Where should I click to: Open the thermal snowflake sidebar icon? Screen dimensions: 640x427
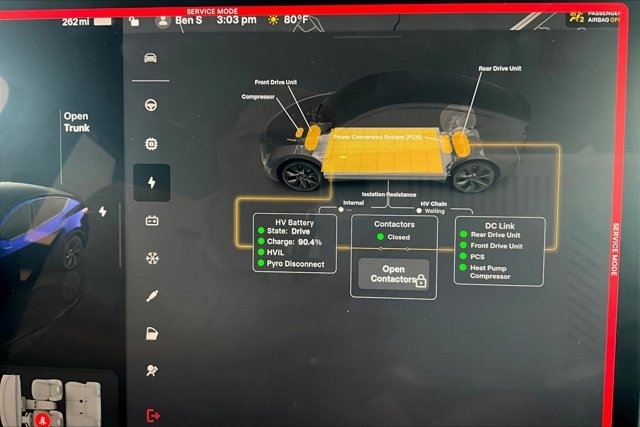pyautogui.click(x=152, y=258)
